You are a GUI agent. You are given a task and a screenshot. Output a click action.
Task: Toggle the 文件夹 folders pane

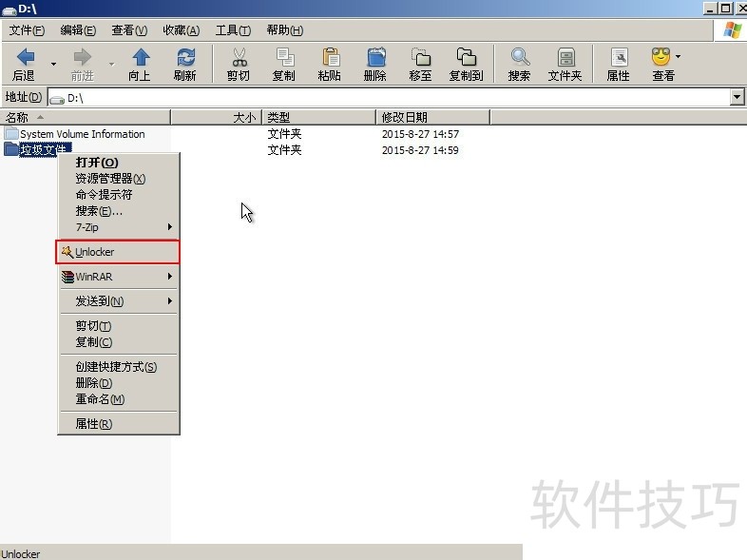(565, 65)
